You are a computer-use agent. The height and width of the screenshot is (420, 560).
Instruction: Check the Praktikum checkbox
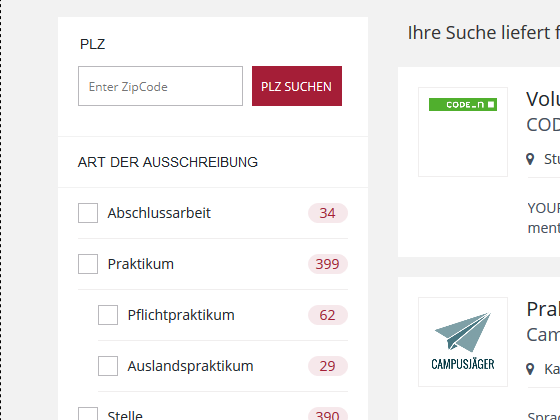(88, 264)
